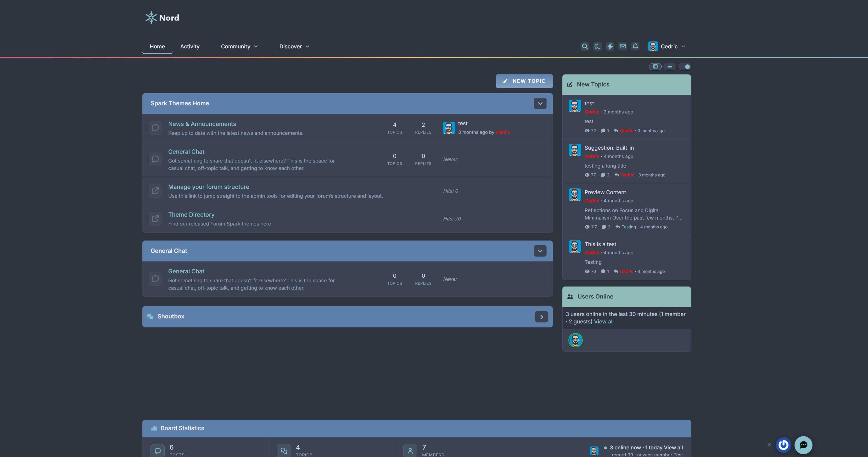This screenshot has width=868, height=457.
Task: Open the lightning bolt activity icon
Action: tap(610, 46)
